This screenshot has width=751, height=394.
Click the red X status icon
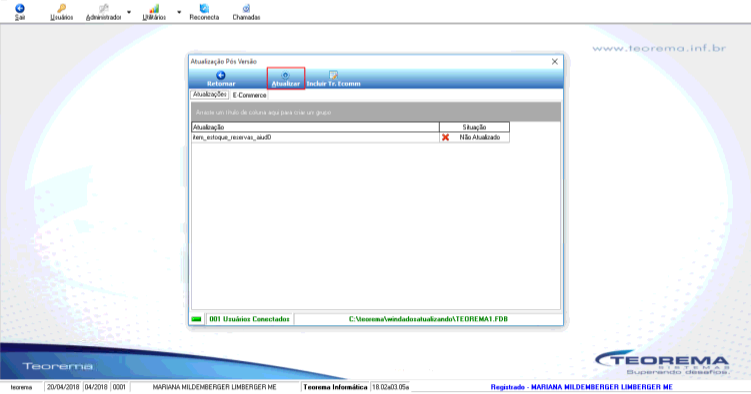pos(445,137)
